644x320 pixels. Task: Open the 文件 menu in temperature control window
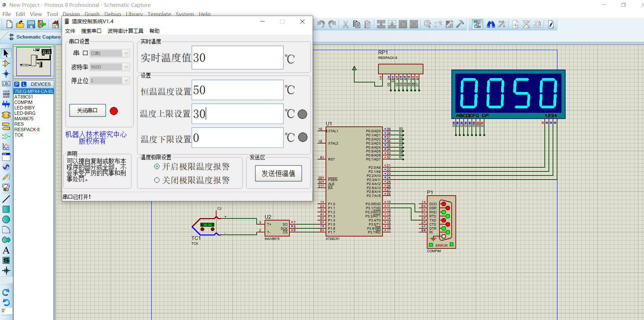click(70, 31)
